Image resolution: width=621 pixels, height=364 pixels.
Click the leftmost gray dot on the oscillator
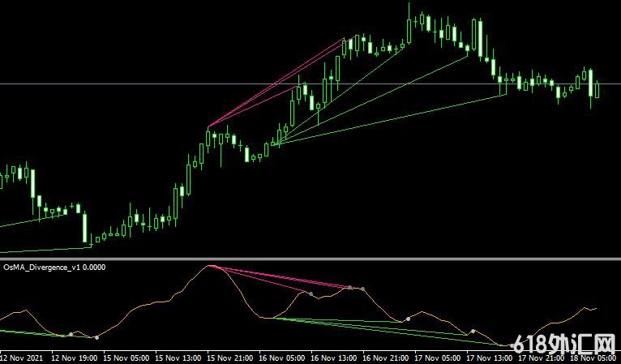[x=71, y=333]
